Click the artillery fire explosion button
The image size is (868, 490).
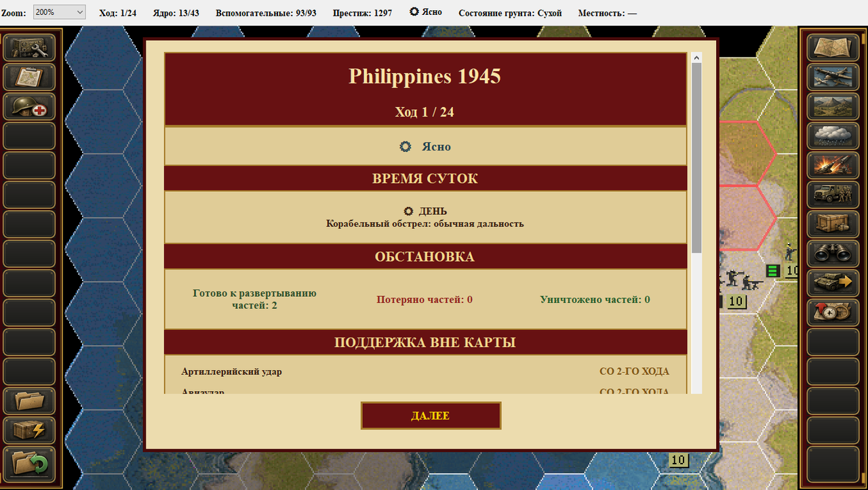click(x=832, y=166)
